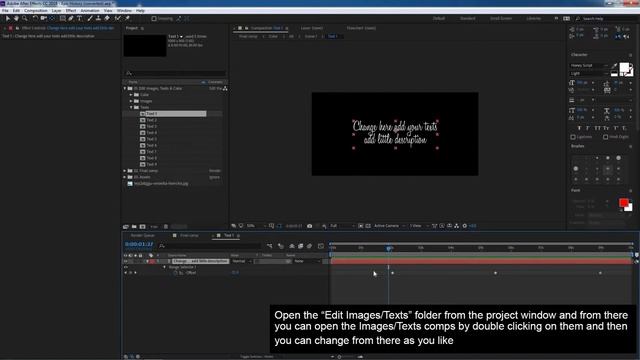Expand the 03. Assets folder
640x360 pixels.
coord(125,177)
